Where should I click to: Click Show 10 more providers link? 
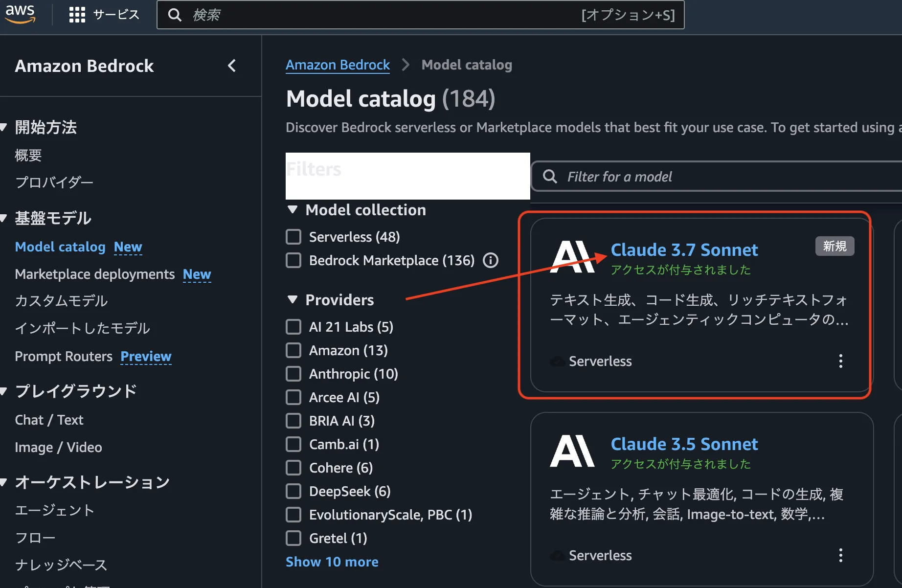(x=332, y=562)
